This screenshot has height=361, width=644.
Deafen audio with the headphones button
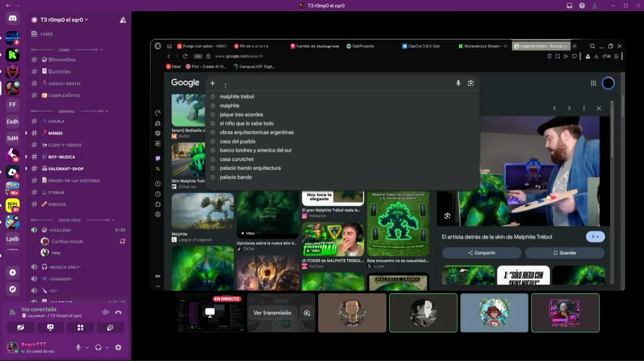click(x=98, y=347)
